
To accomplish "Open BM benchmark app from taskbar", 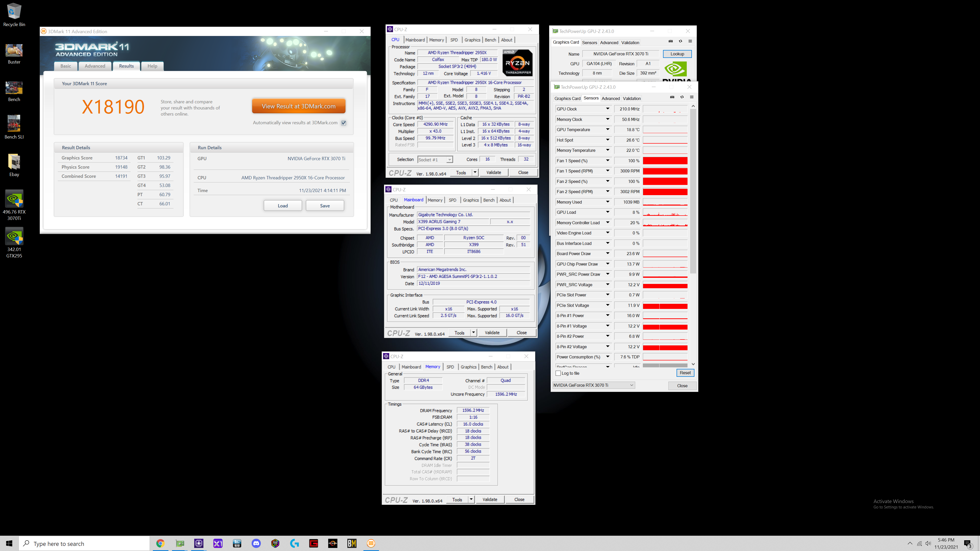I will tap(352, 543).
